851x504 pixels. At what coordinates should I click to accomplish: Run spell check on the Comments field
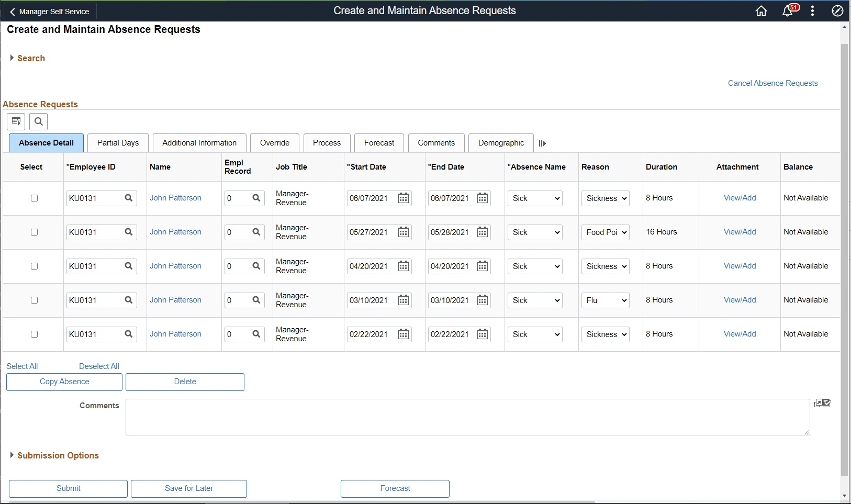[827, 403]
